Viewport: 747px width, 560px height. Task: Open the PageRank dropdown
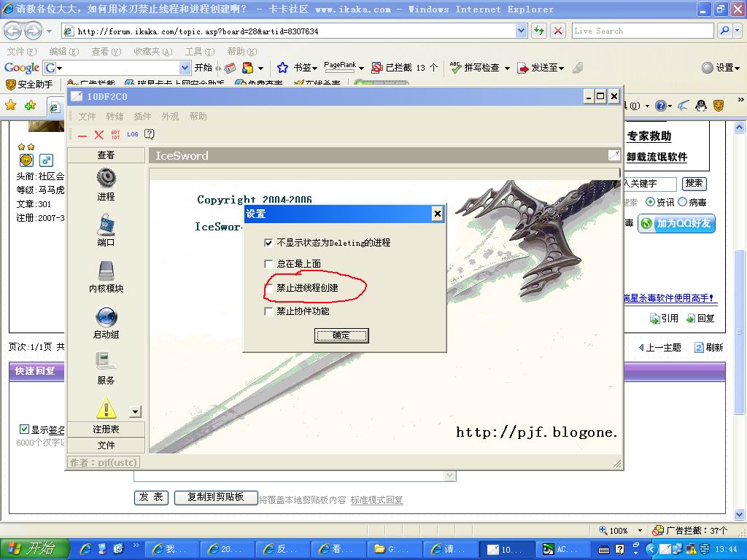tap(361, 69)
